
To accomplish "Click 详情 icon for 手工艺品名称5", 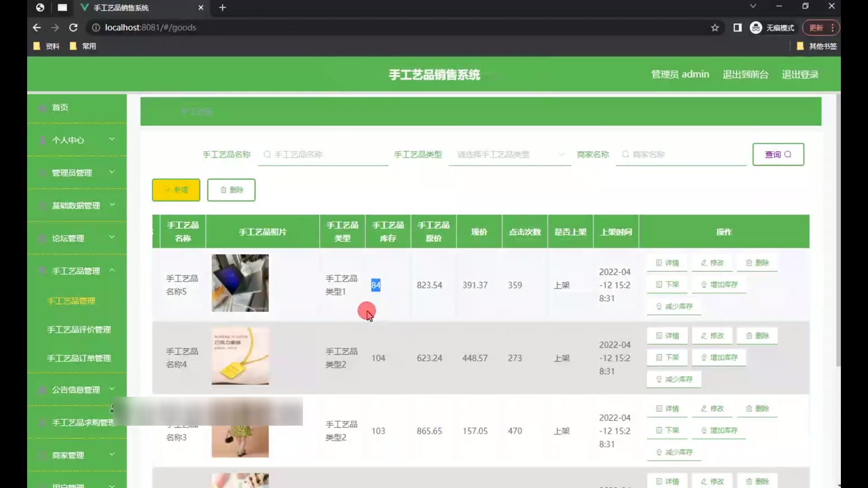I will coord(659,263).
